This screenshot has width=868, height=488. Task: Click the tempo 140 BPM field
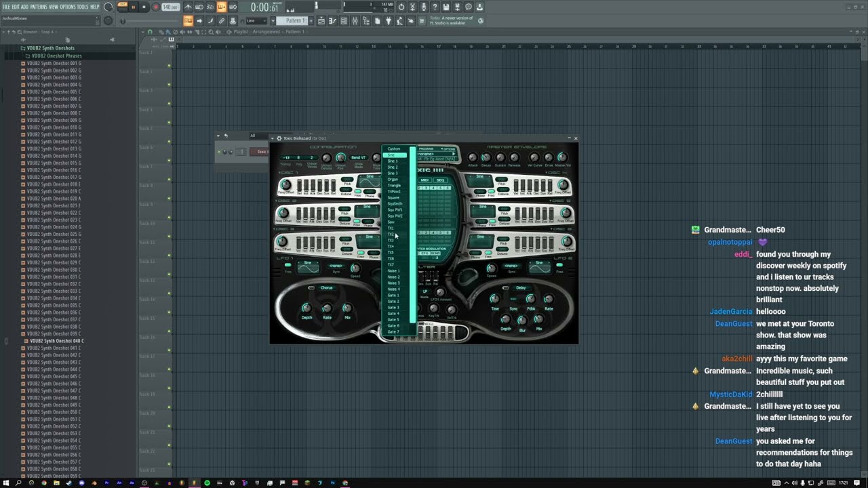click(x=170, y=7)
